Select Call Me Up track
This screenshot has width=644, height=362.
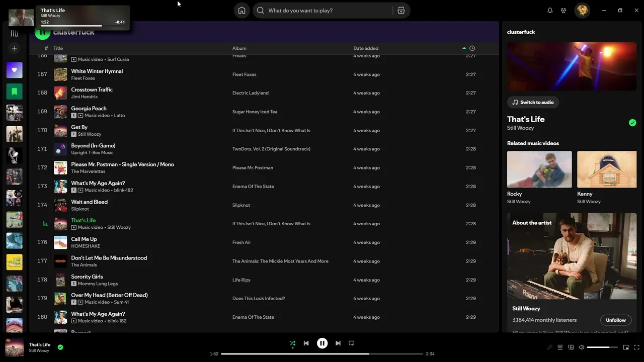pos(84,239)
